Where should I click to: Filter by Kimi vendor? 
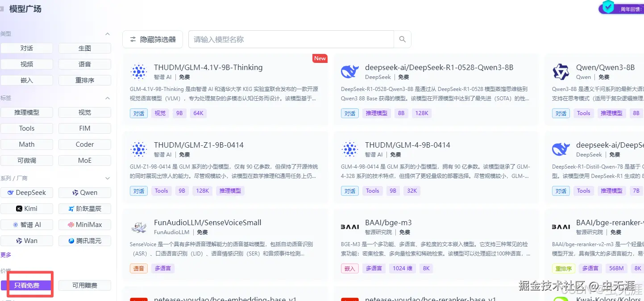pyautogui.click(x=27, y=209)
